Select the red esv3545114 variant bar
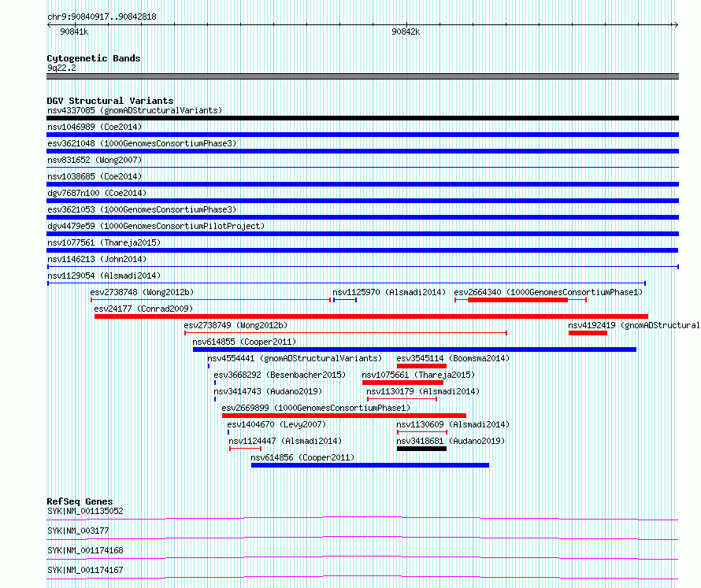This screenshot has width=701, height=588. (421, 366)
